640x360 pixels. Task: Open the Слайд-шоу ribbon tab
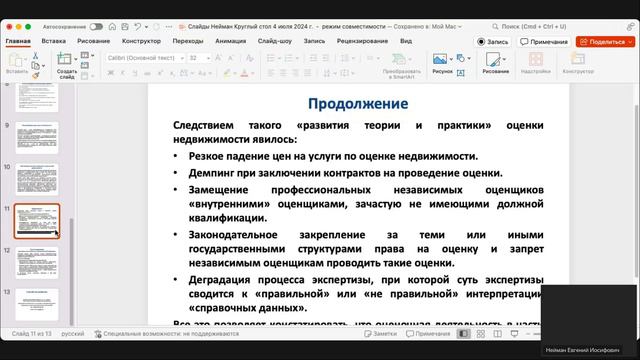(275, 41)
